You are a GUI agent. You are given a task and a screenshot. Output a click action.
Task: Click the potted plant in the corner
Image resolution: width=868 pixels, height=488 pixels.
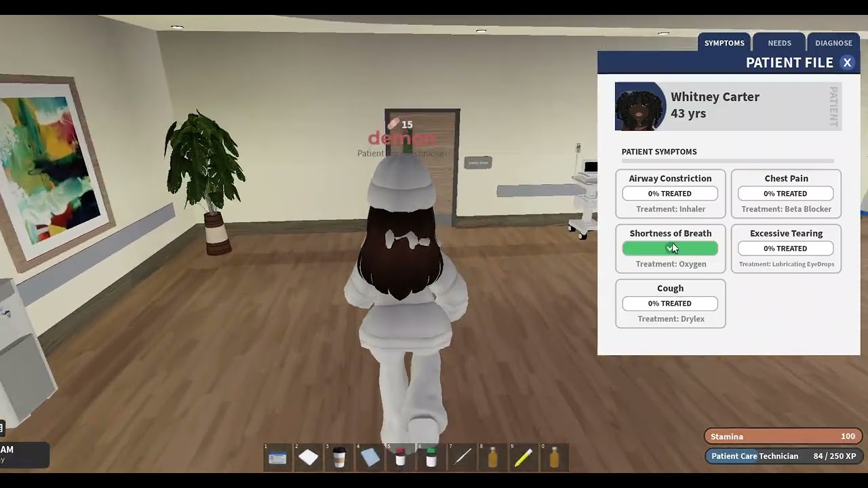point(205,182)
